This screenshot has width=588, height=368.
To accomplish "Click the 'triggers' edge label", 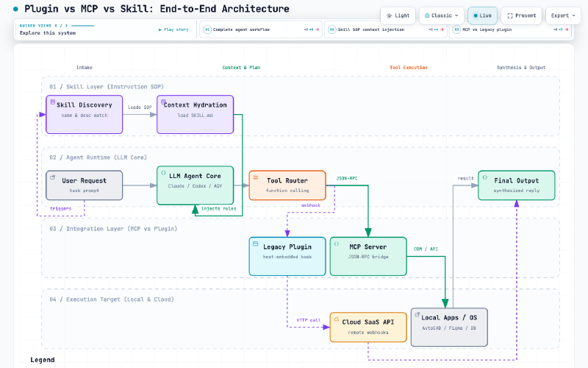I will pyautogui.click(x=61, y=209).
